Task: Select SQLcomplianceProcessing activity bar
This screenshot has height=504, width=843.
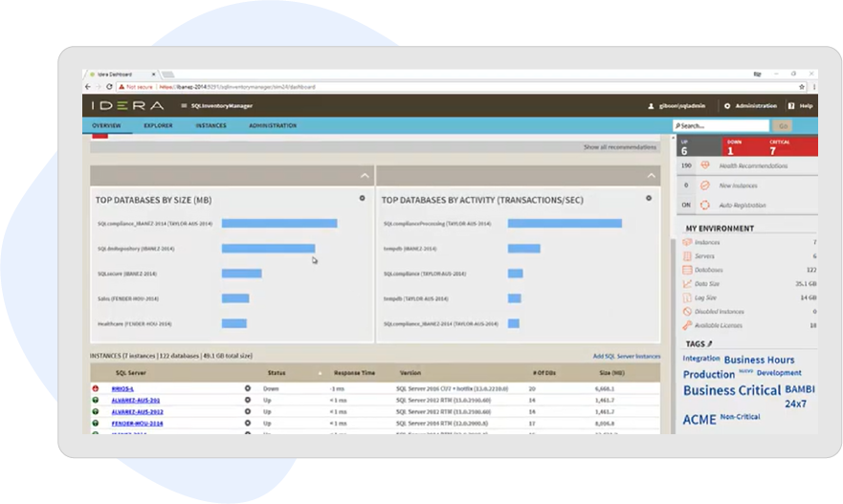Action: click(x=566, y=223)
